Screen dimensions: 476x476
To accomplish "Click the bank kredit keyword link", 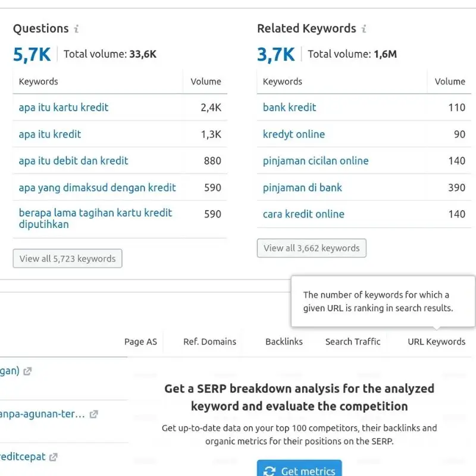I will (290, 107).
